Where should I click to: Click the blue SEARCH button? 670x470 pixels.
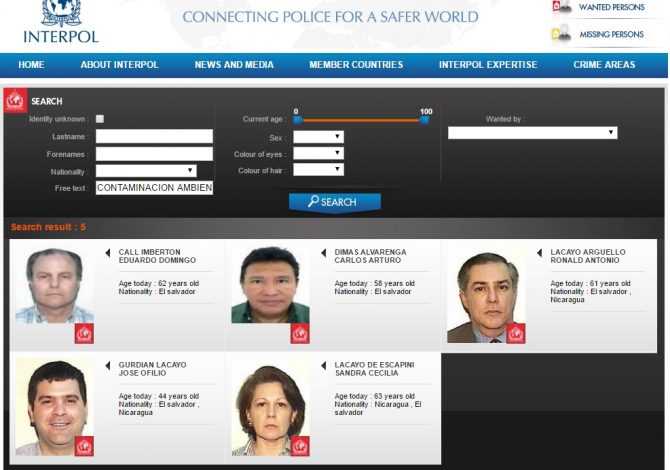click(335, 202)
